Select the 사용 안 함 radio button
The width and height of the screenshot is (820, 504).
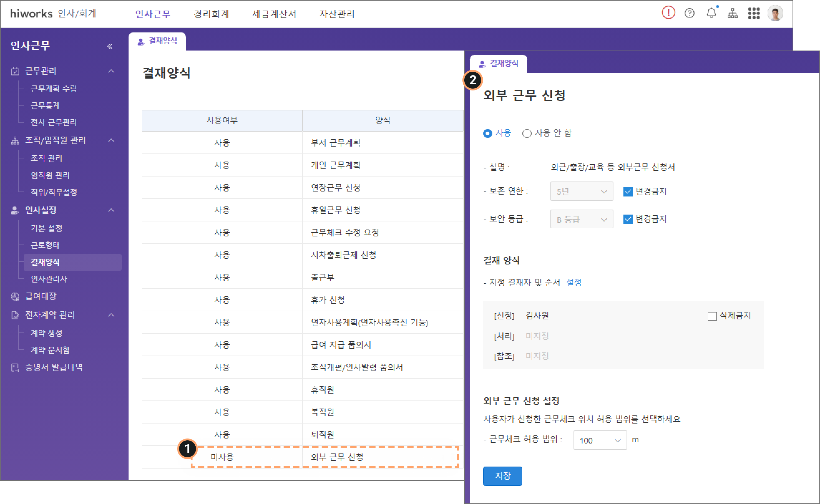tap(527, 133)
